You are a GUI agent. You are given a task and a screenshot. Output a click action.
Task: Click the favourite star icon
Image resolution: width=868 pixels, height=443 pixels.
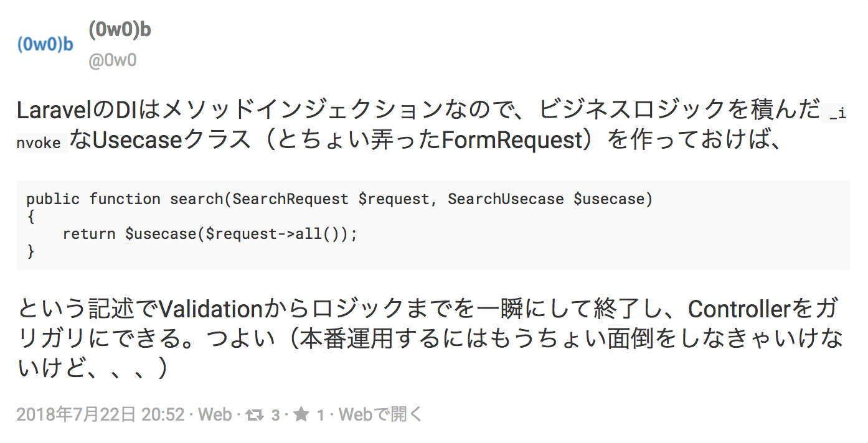pyautogui.click(x=301, y=414)
